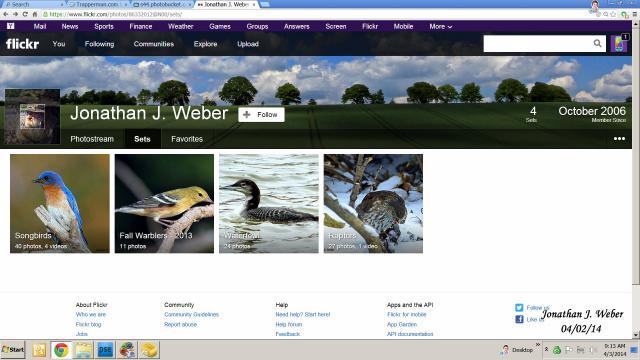Click the flickr logo
The width and height of the screenshot is (640, 360).
[22, 44]
